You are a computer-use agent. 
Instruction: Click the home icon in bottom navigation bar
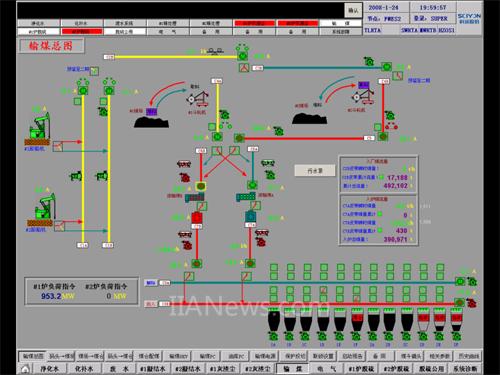coord(26,369)
